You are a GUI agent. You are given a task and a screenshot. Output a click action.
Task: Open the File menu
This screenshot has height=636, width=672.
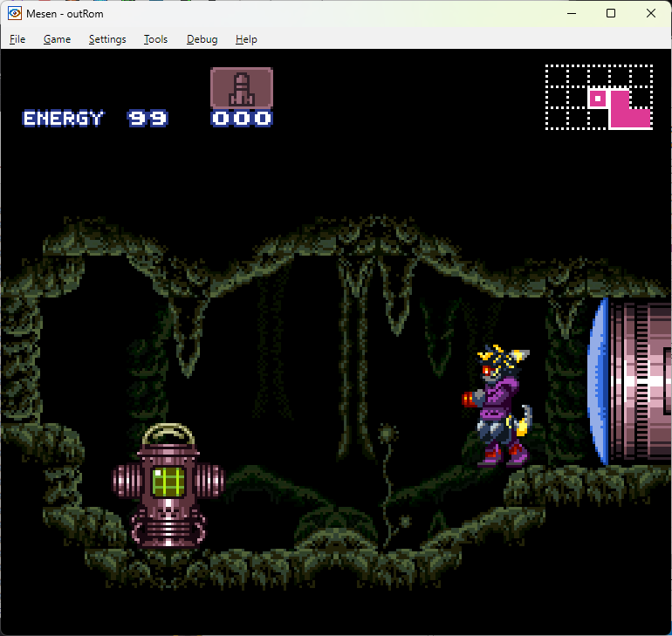tap(17, 39)
